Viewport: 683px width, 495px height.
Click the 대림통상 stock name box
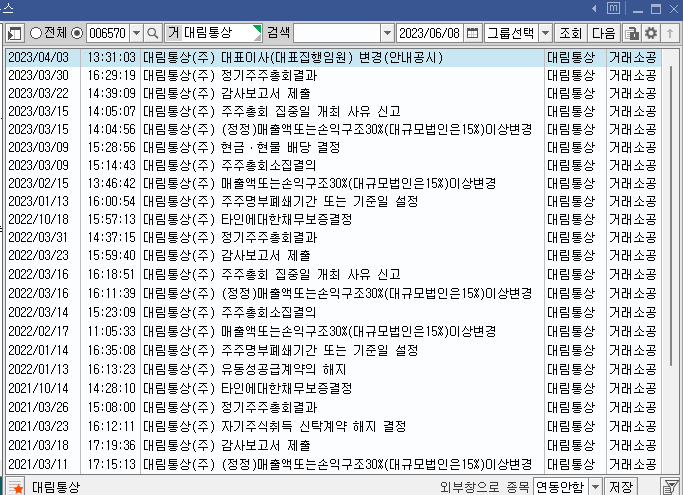[213, 33]
